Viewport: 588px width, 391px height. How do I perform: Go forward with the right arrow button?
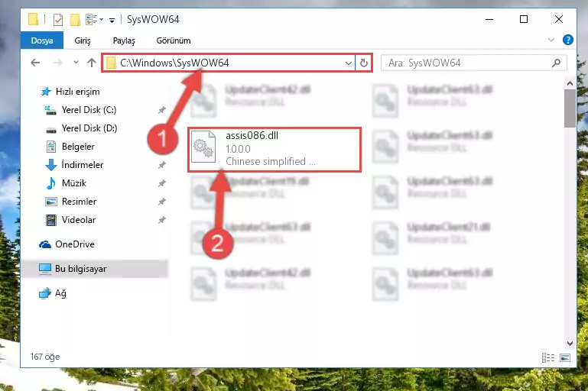click(x=58, y=63)
